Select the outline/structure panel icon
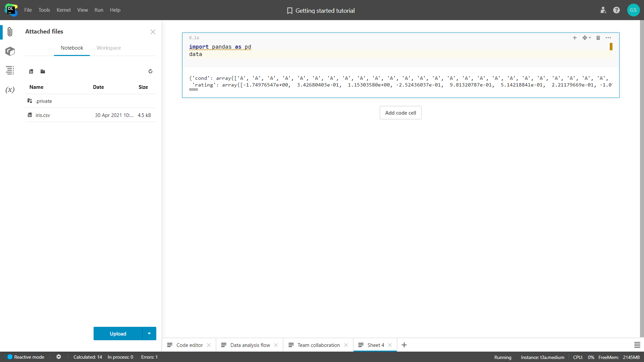Image resolution: width=644 pixels, height=362 pixels. click(x=10, y=71)
